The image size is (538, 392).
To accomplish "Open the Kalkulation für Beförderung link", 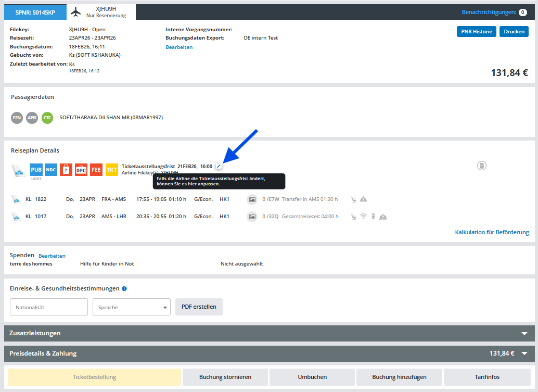I will tap(492, 232).
